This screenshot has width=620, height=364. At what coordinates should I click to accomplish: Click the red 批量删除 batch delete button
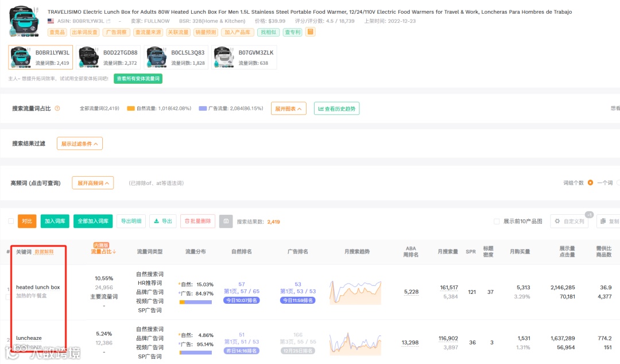197,221
